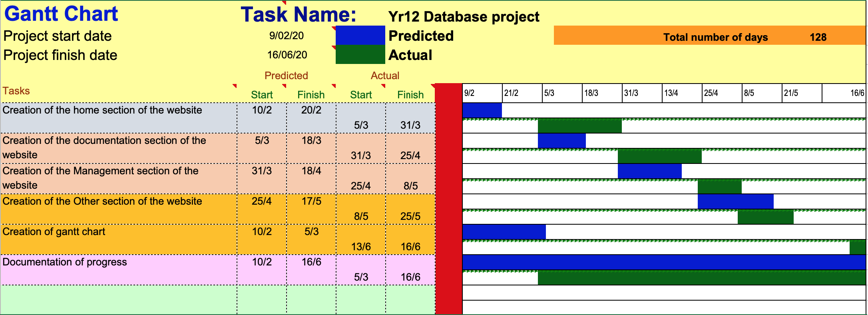Select the Documentation of progress task
The width and height of the screenshot is (868, 315).
pyautogui.click(x=119, y=270)
